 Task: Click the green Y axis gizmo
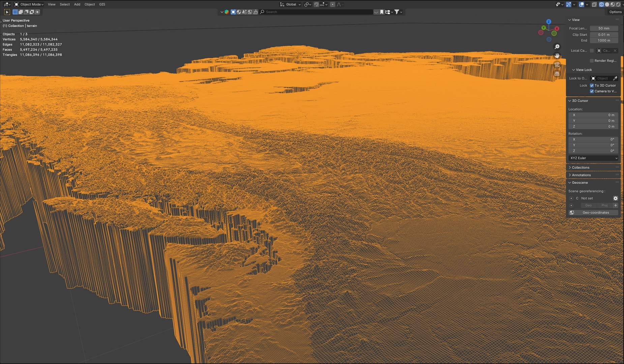(x=543, y=28)
